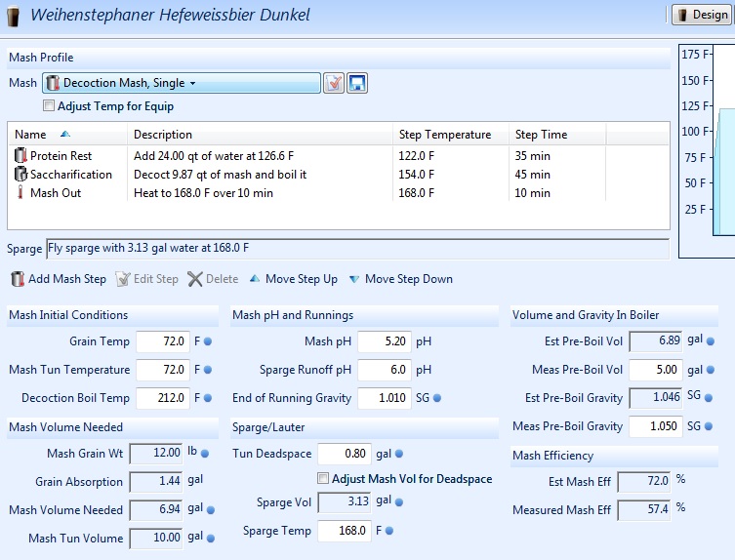Click the Description column header
This screenshot has height=560, width=735.
point(260,135)
